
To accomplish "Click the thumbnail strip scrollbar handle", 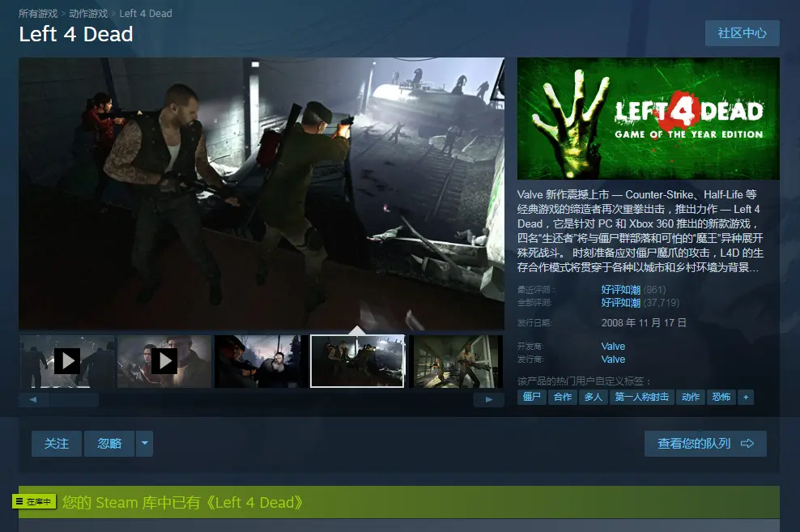I will 74,399.
